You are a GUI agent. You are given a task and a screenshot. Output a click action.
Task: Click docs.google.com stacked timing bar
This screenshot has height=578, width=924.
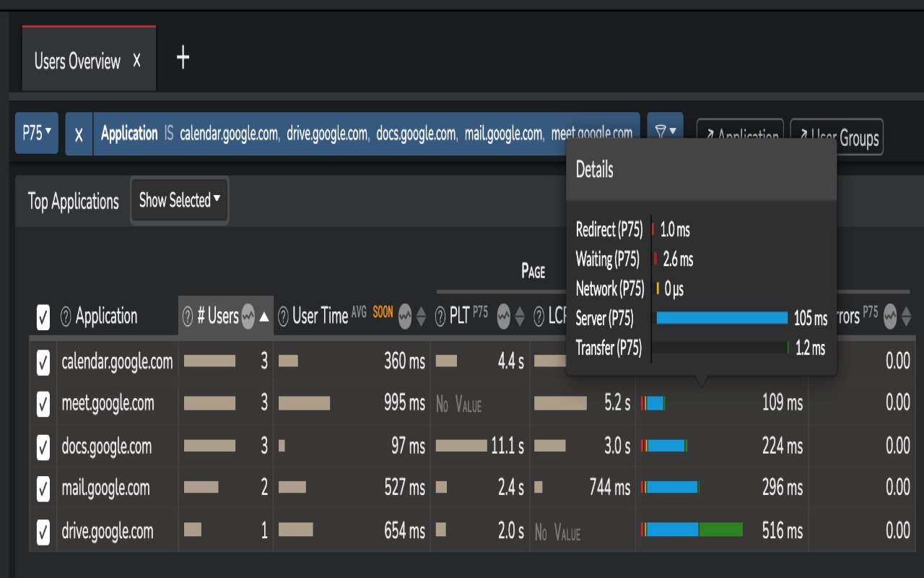pyautogui.click(x=664, y=446)
